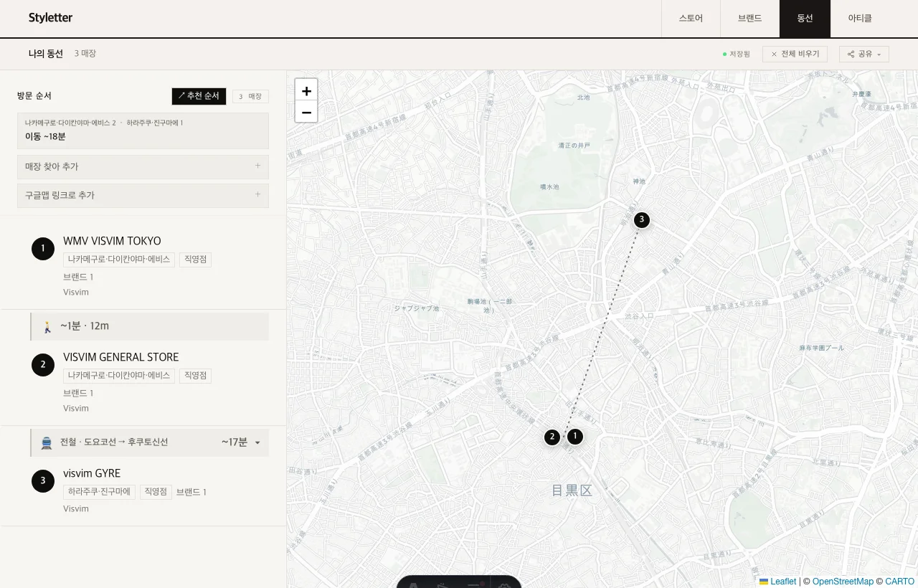The image size is (918, 588).
Task: Click the Styletter logo
Action: [x=50, y=18]
